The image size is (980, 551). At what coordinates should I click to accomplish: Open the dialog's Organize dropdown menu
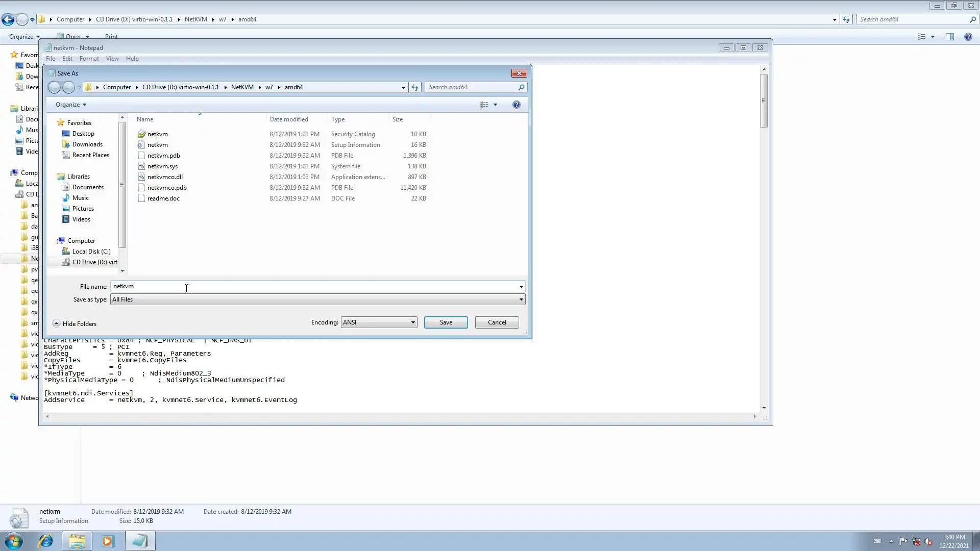click(x=70, y=105)
